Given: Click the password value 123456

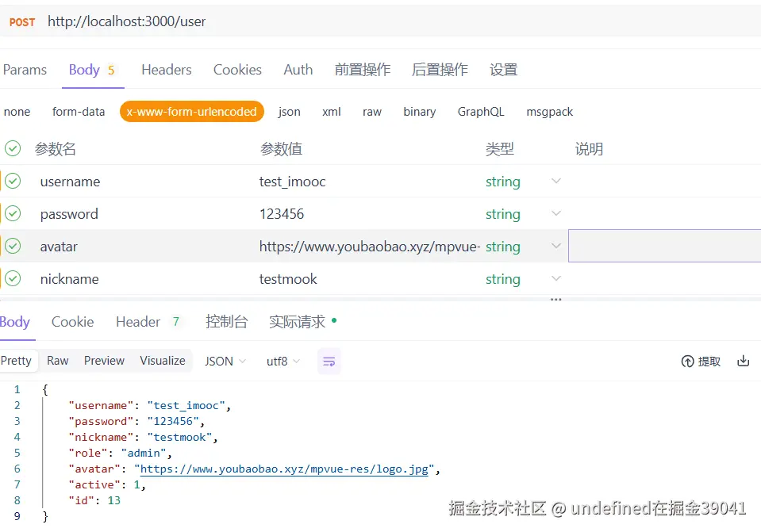Looking at the screenshot, I should (282, 214).
